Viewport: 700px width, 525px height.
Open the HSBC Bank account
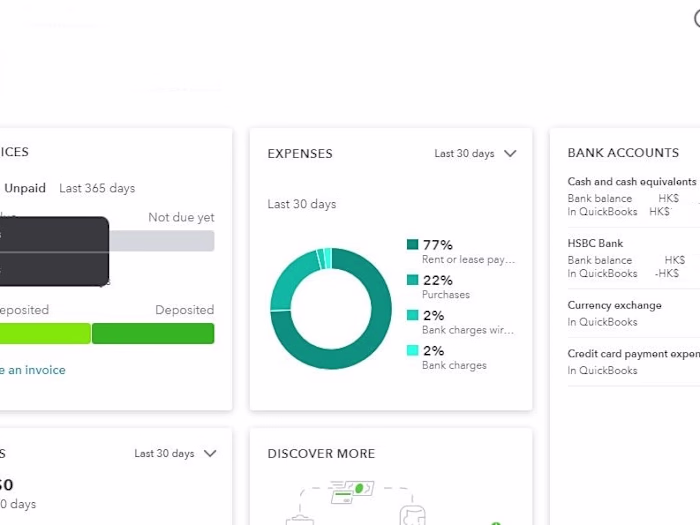[595, 243]
